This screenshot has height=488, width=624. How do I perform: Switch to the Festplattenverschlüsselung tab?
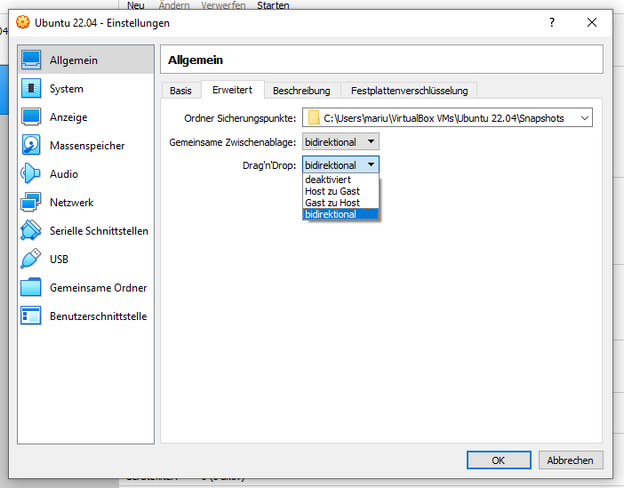click(x=409, y=91)
